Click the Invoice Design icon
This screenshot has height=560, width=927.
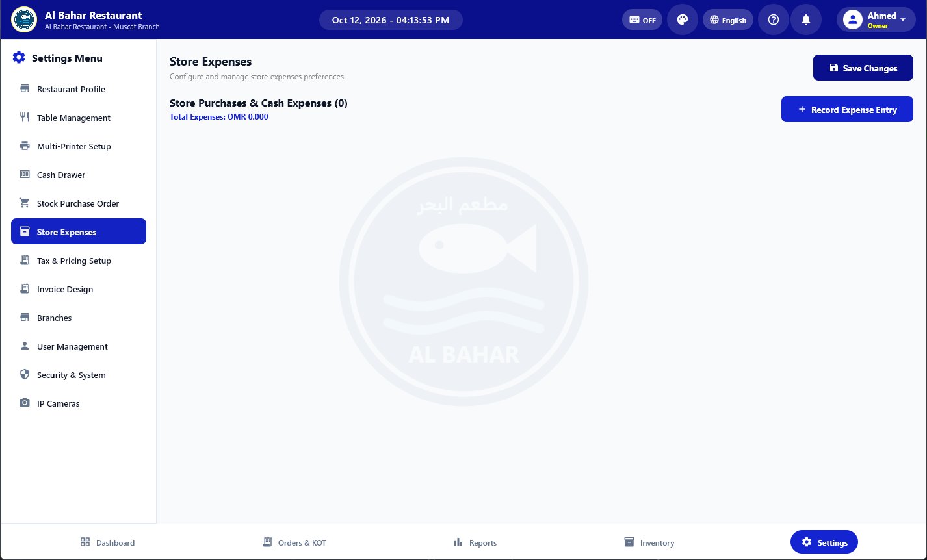coord(25,289)
